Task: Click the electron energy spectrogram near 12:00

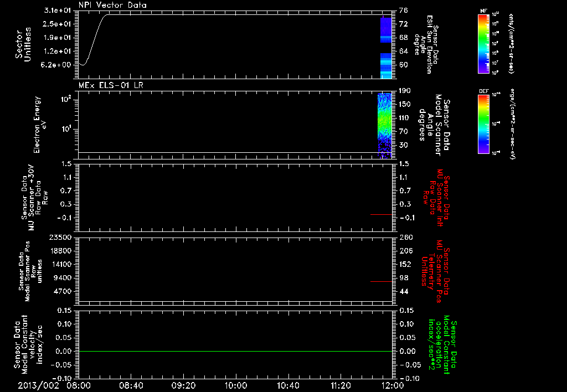Action: pos(385,126)
